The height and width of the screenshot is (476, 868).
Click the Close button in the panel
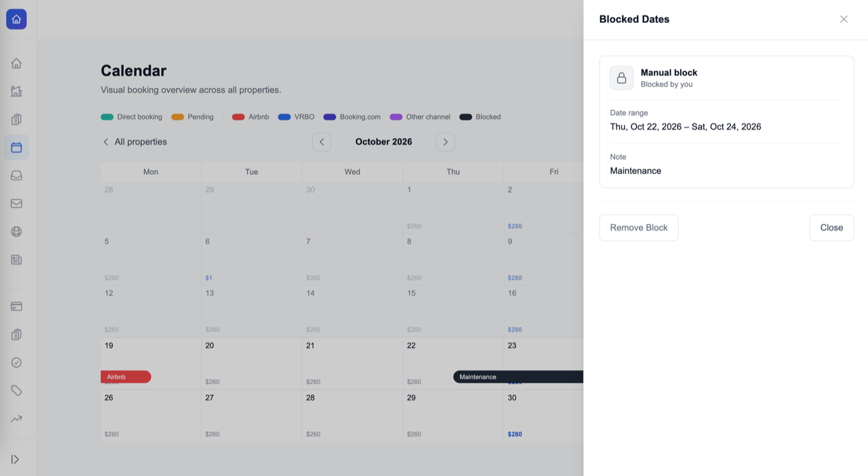pos(831,227)
